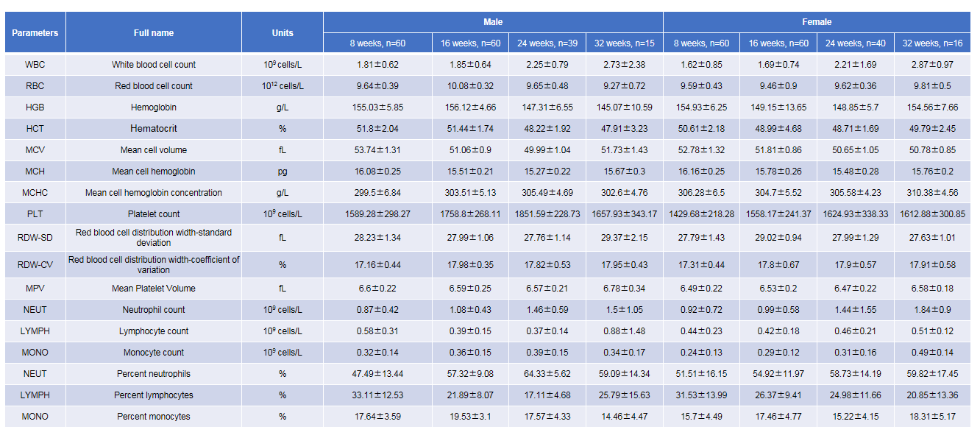Select the 64.33±5.62 percent neutrophils value
980x438 pixels.
point(547,374)
